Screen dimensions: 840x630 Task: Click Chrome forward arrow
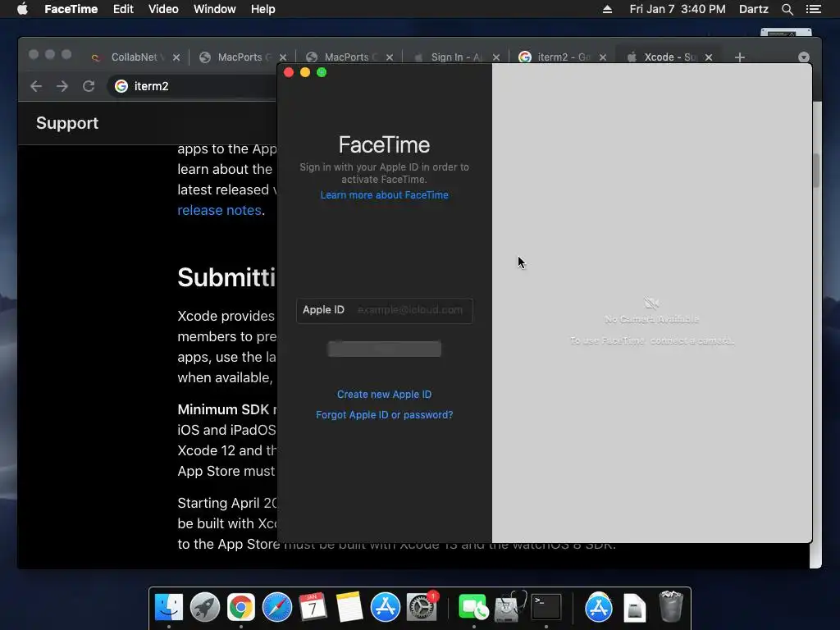click(62, 86)
